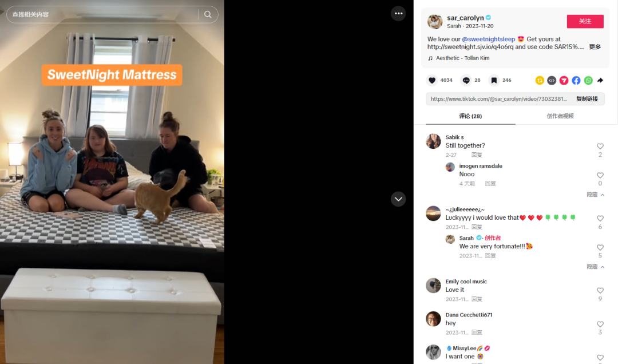Click the 复制链接 copy link button
The height and width of the screenshot is (364, 618).
coord(587,99)
